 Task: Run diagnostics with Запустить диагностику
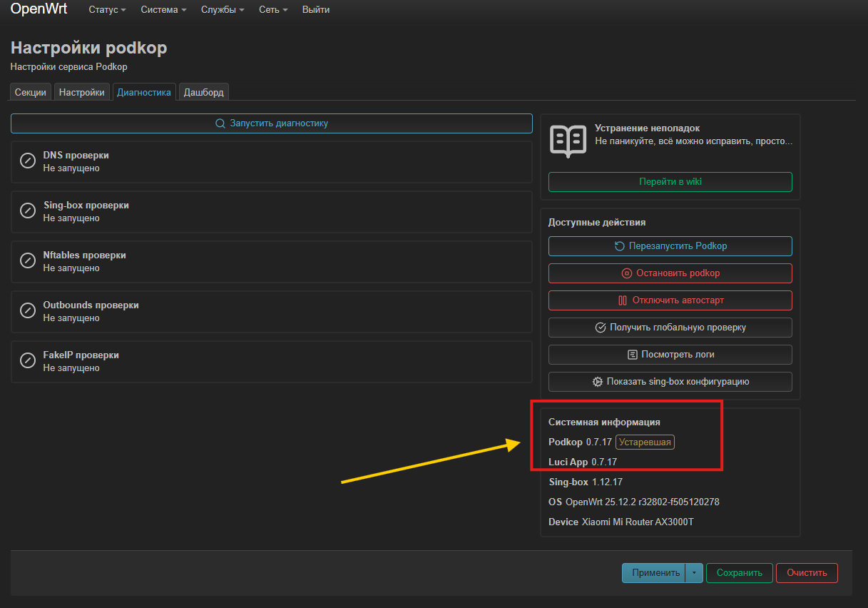pyautogui.click(x=272, y=123)
